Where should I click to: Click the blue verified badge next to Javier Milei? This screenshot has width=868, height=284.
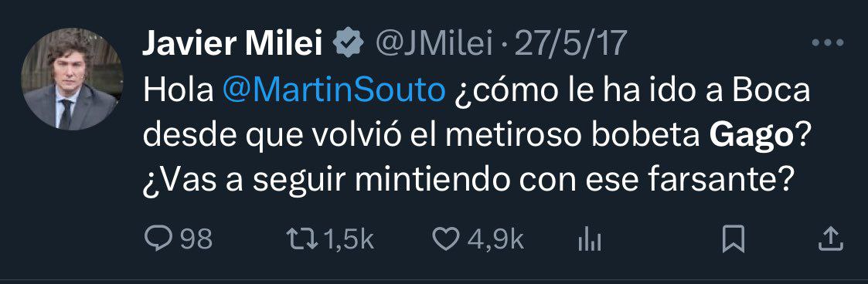[349, 44]
